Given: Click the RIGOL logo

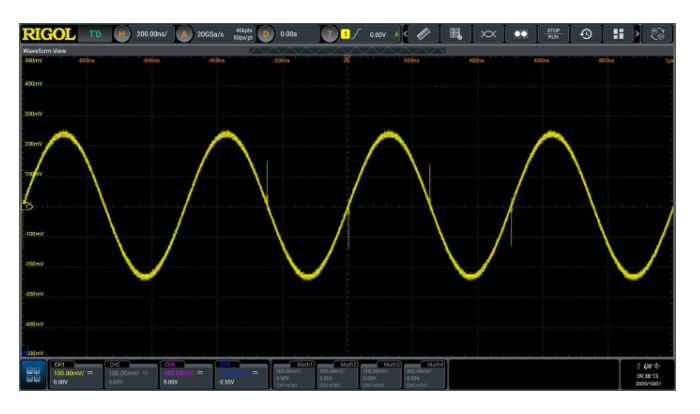Looking at the screenshot, I should point(49,34).
